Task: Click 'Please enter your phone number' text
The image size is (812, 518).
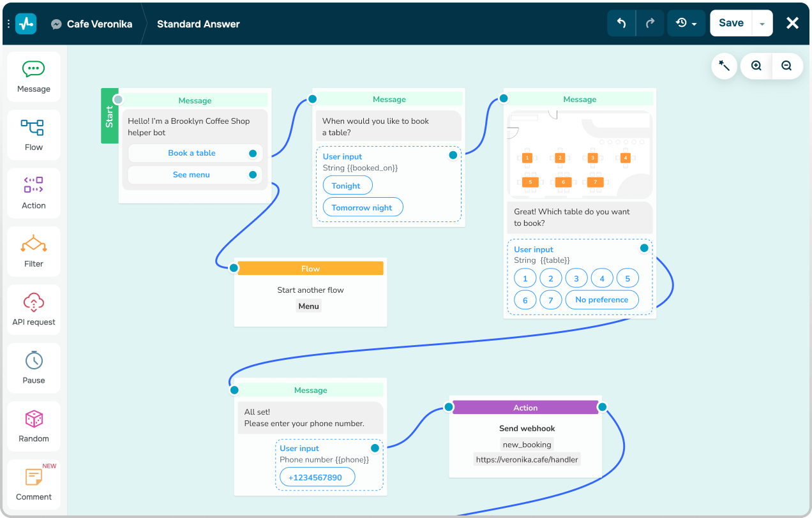Action: tap(304, 424)
